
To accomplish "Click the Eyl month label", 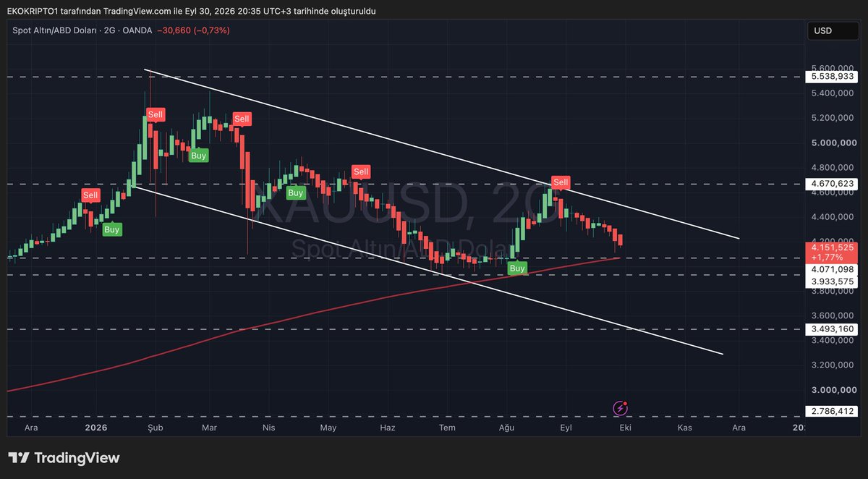I will point(566,428).
